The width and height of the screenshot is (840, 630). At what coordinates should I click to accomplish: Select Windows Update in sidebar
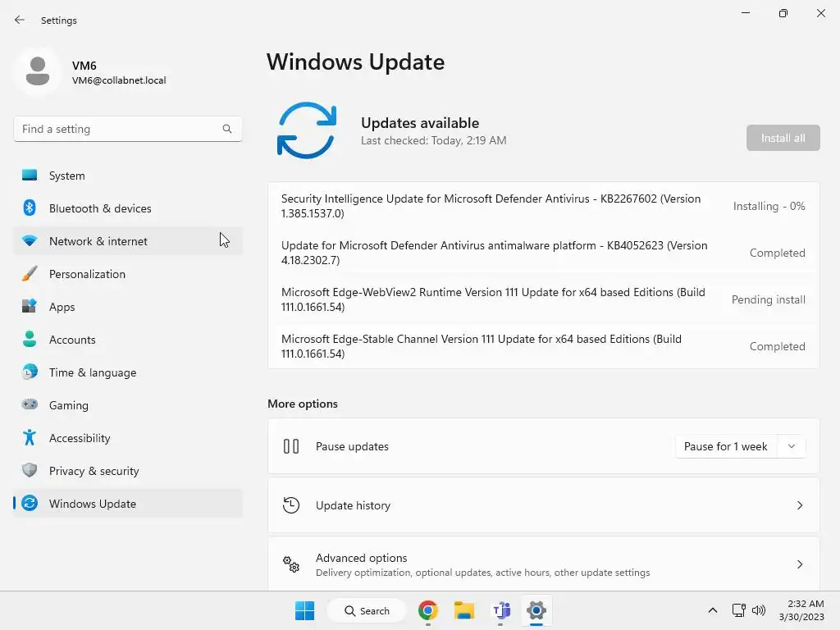(x=128, y=503)
